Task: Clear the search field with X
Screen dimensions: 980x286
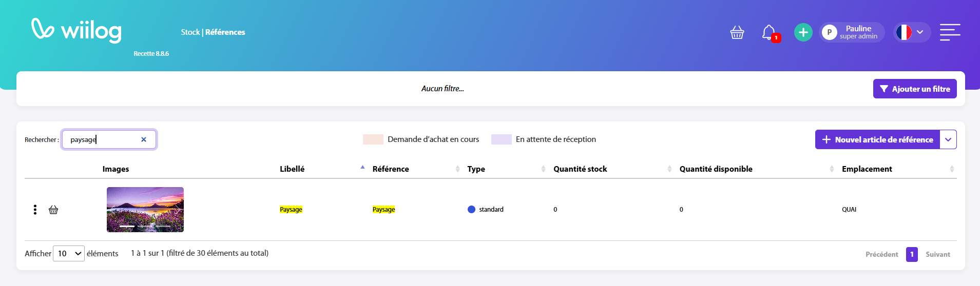Action: click(144, 139)
